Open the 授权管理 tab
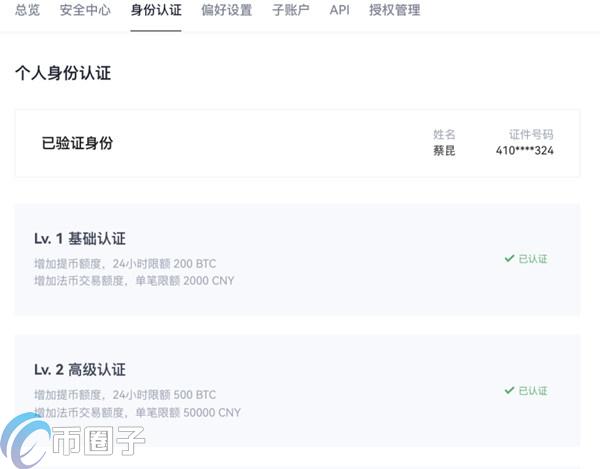The image size is (600, 469). (394, 11)
